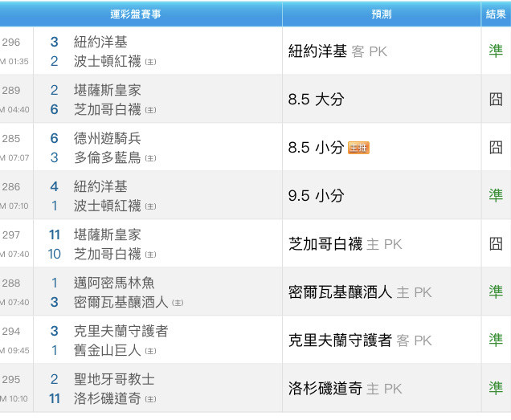The height and width of the screenshot is (420, 511).
Task: Open 密爾瓦基釀酒人 team in game 288
Action: [x=121, y=303]
